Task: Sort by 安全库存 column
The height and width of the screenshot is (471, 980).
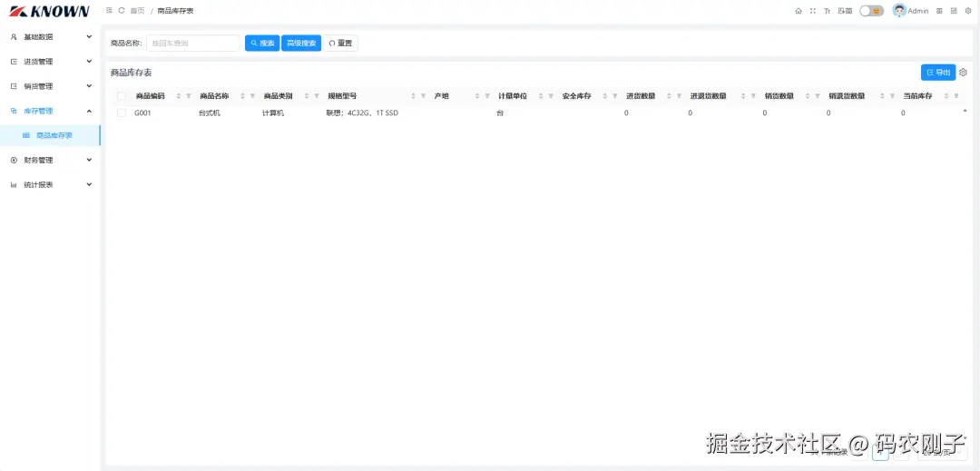Action: point(605,96)
